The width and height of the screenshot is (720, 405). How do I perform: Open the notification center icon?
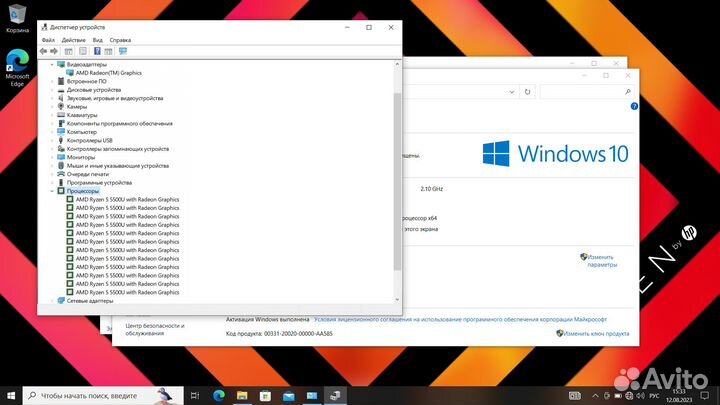pyautogui.click(x=705, y=395)
